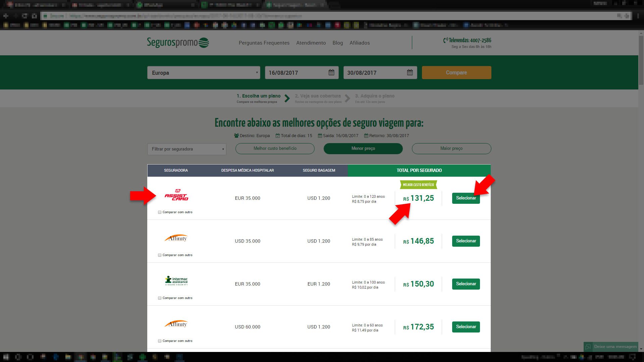Check Comparar com outro for Intermac
This screenshot has width=644, height=362.
click(160, 298)
